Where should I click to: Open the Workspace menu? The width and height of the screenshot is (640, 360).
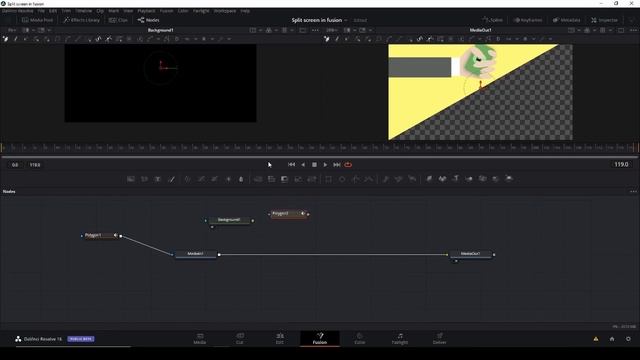pyautogui.click(x=225, y=11)
